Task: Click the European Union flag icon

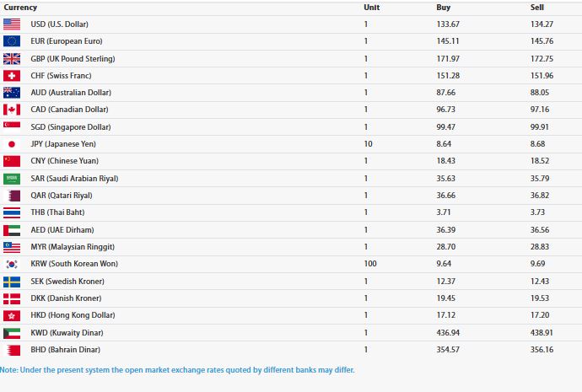Action: 12,41
